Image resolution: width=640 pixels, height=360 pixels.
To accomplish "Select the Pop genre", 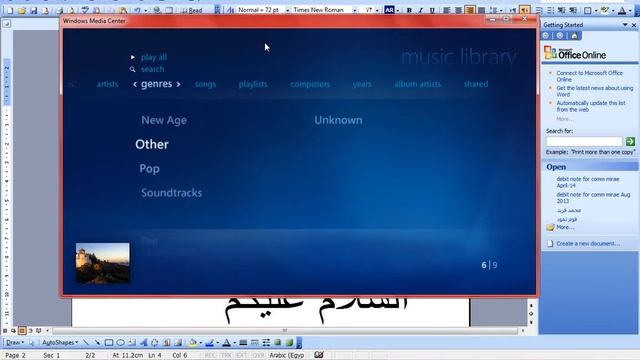I will pos(149,169).
